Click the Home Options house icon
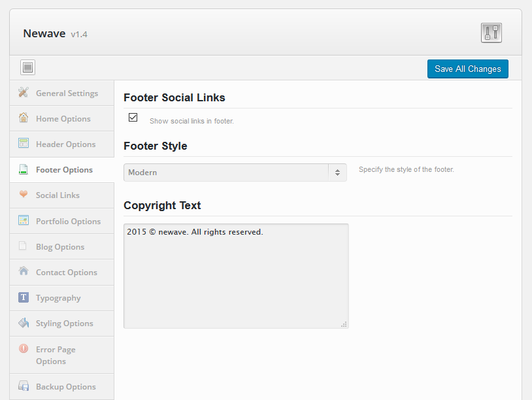This screenshot has width=532, height=400. pos(24,118)
